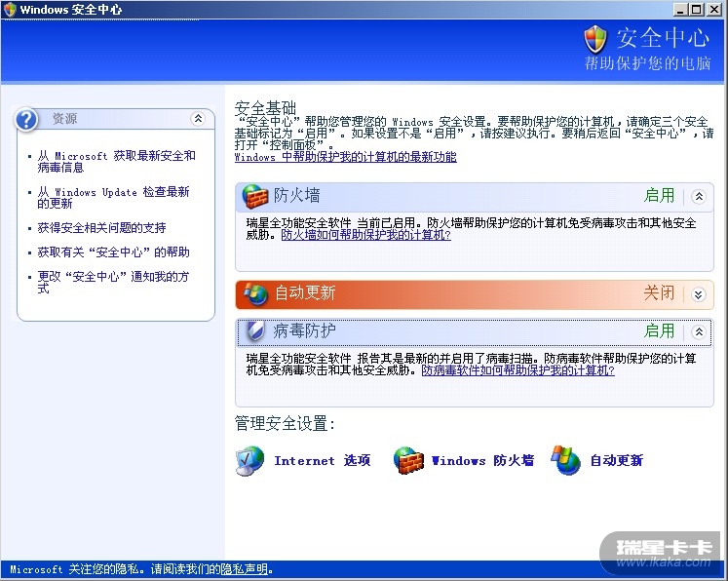Minimize the Windows 安全中心 window

pyautogui.click(x=680, y=10)
